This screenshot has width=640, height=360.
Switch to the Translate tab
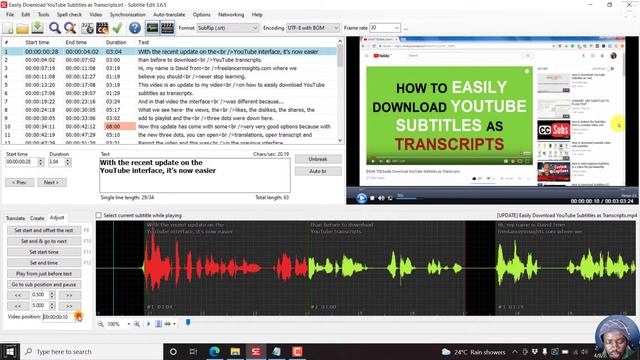[16, 218]
